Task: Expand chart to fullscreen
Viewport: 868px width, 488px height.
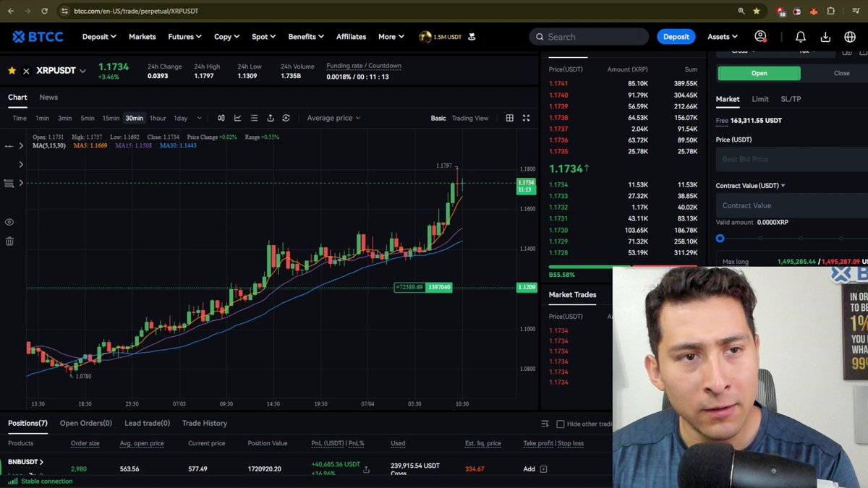Action: [x=526, y=118]
